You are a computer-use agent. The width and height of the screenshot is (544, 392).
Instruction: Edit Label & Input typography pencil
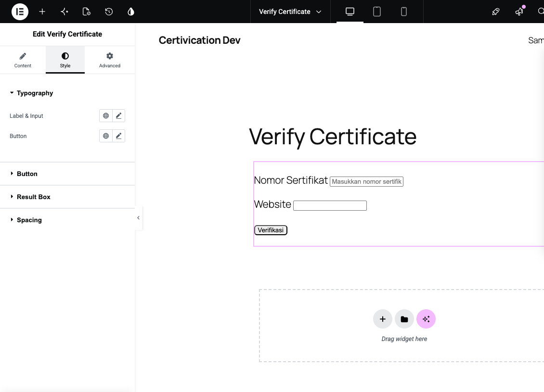click(118, 116)
